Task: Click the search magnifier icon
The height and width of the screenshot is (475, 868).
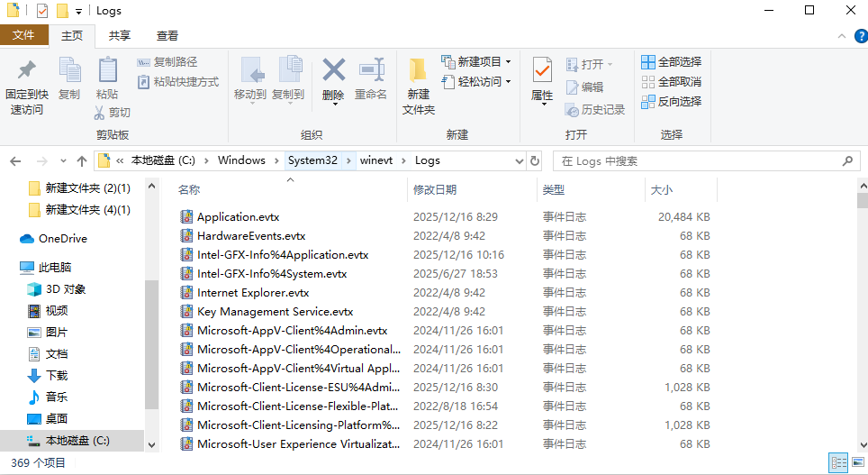Action: click(847, 161)
